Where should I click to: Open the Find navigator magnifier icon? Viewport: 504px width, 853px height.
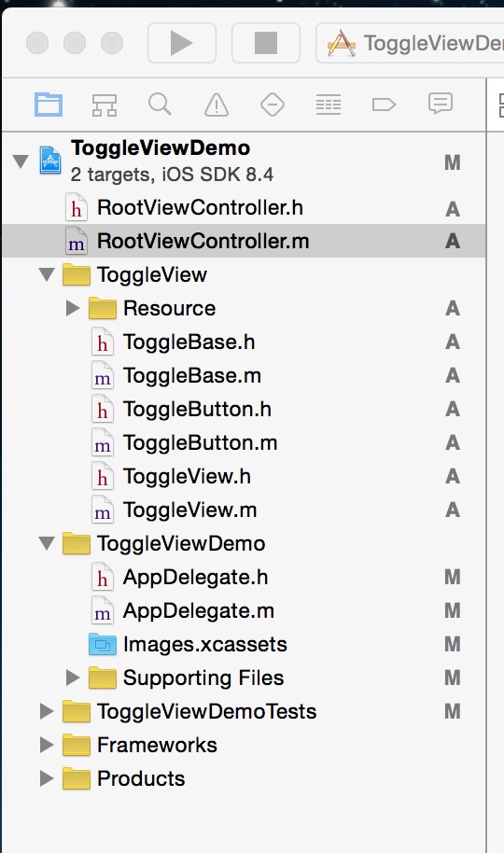click(x=160, y=104)
